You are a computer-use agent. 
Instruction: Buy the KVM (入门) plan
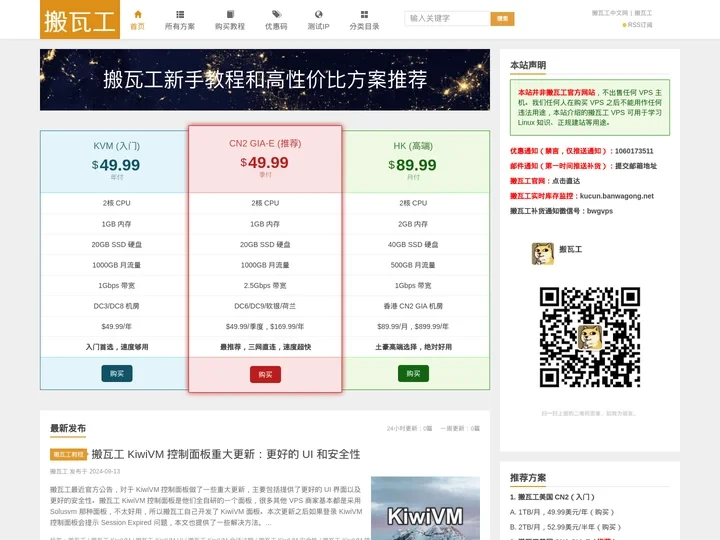117,374
